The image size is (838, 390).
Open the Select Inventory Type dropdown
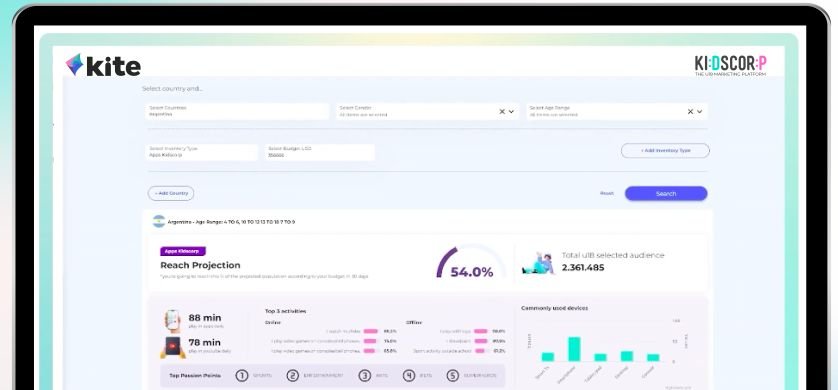pos(201,152)
